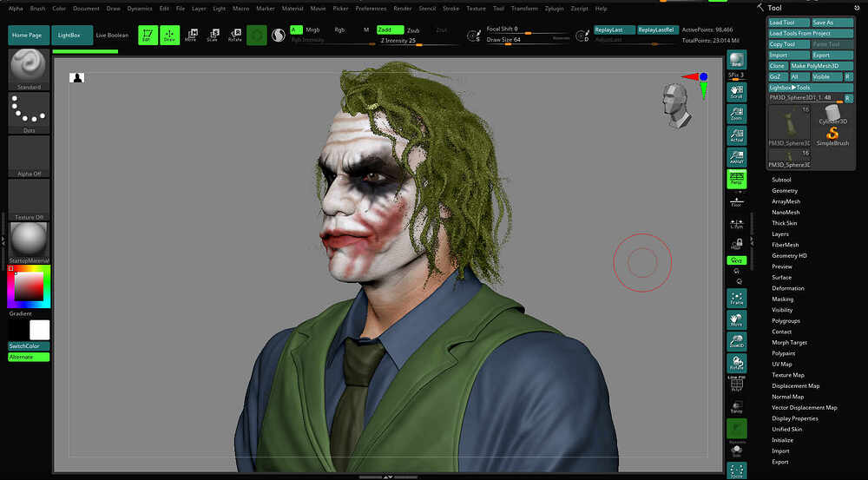
Task: Toggle the Transp transparency icon
Action: 736,407
